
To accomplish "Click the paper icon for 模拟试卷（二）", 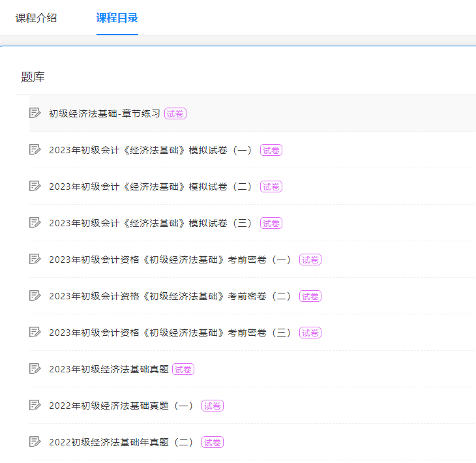I will (35, 186).
